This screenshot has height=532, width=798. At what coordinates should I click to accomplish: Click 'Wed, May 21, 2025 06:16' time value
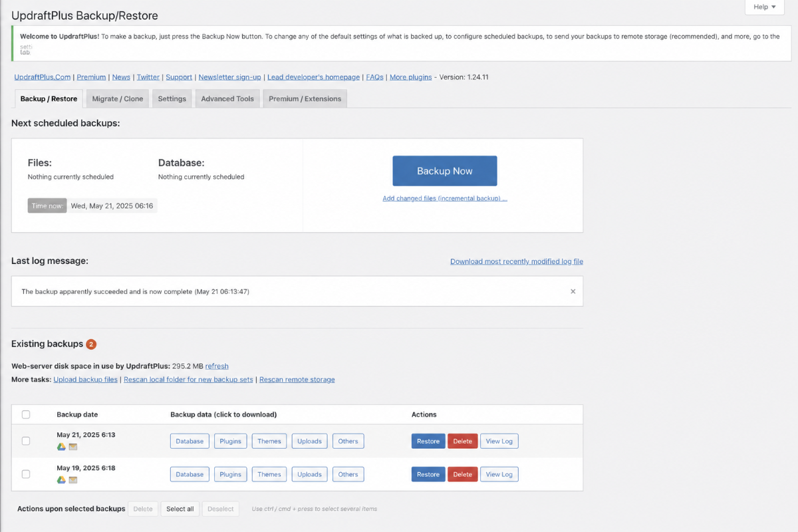pyautogui.click(x=112, y=206)
